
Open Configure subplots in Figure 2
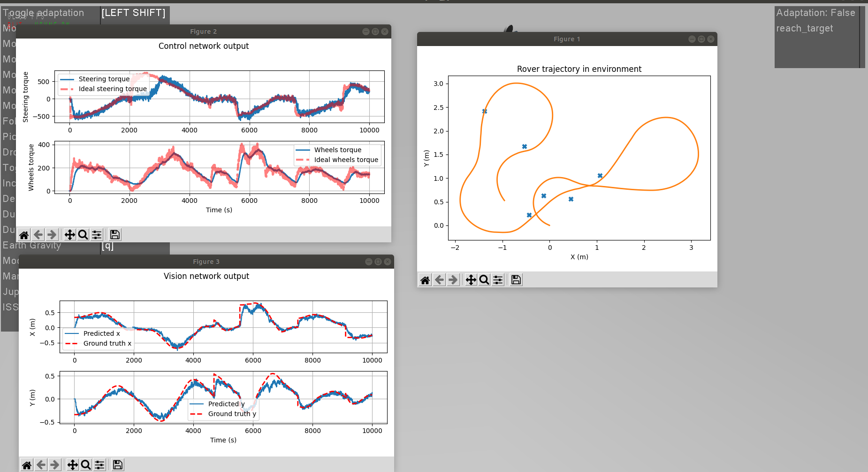97,235
